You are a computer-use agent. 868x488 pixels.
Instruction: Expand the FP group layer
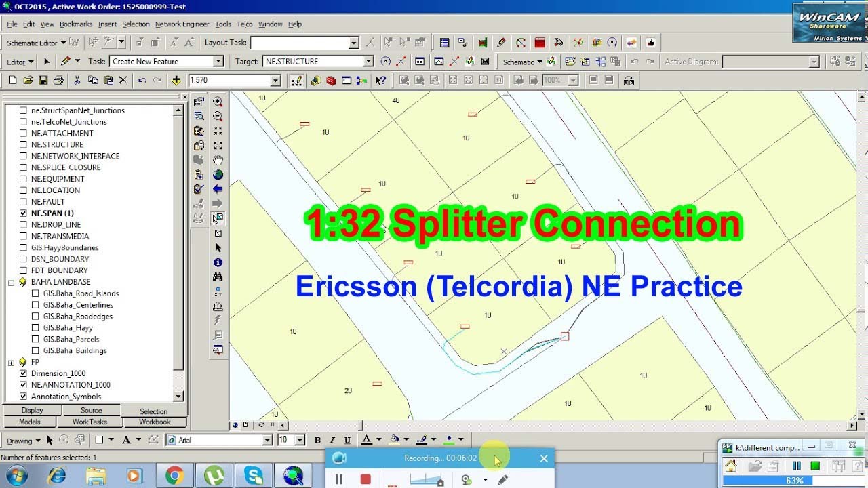[x=12, y=362]
